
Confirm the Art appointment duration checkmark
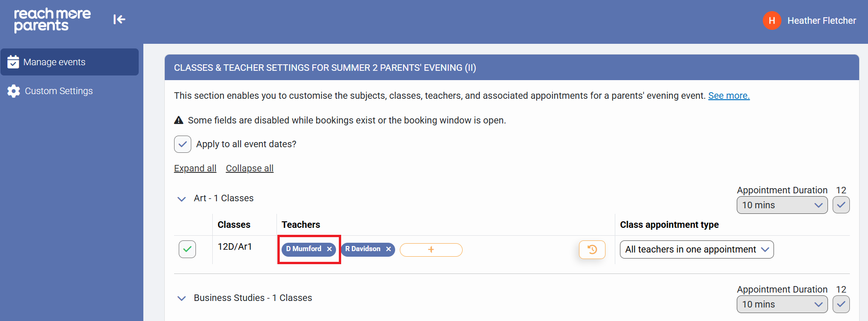click(x=841, y=205)
